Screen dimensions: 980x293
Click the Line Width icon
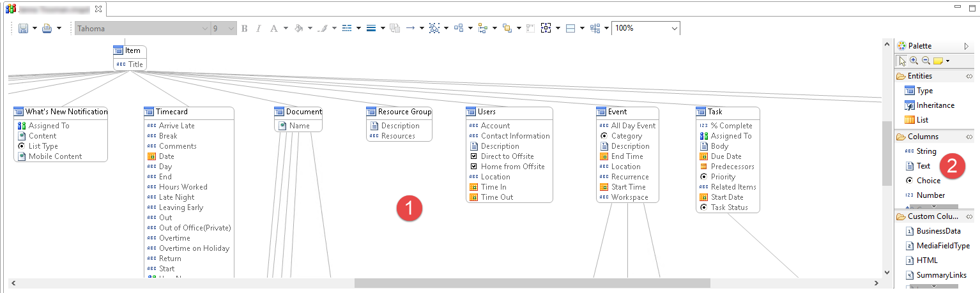pyautogui.click(x=371, y=29)
